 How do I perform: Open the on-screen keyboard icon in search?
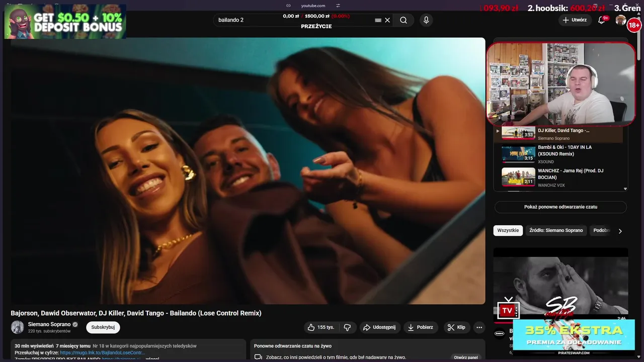[x=378, y=20]
